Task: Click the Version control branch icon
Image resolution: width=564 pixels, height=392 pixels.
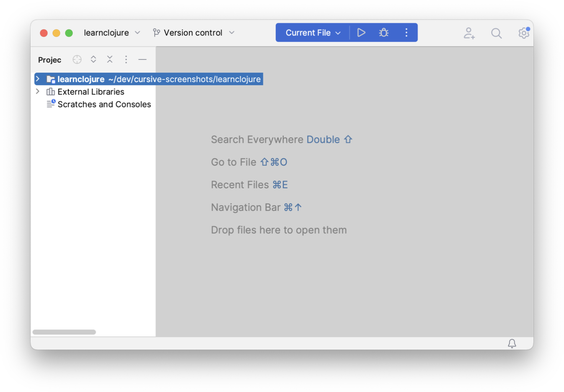Action: (x=156, y=33)
